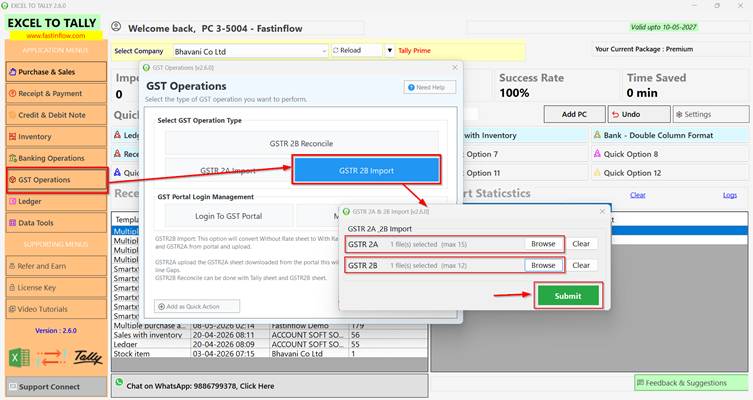Image resolution: width=753 pixels, height=400 pixels.
Task: Select GSTR 2B Reconcile option
Action: coord(301,143)
